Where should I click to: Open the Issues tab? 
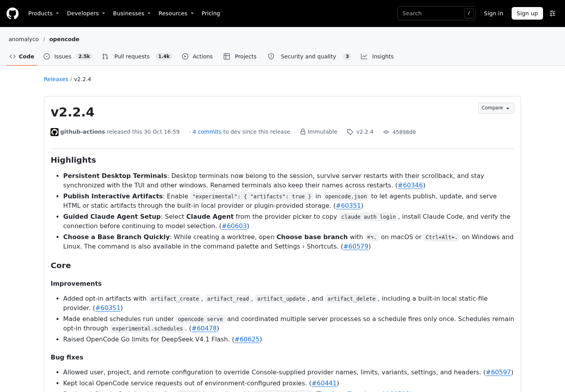point(68,56)
